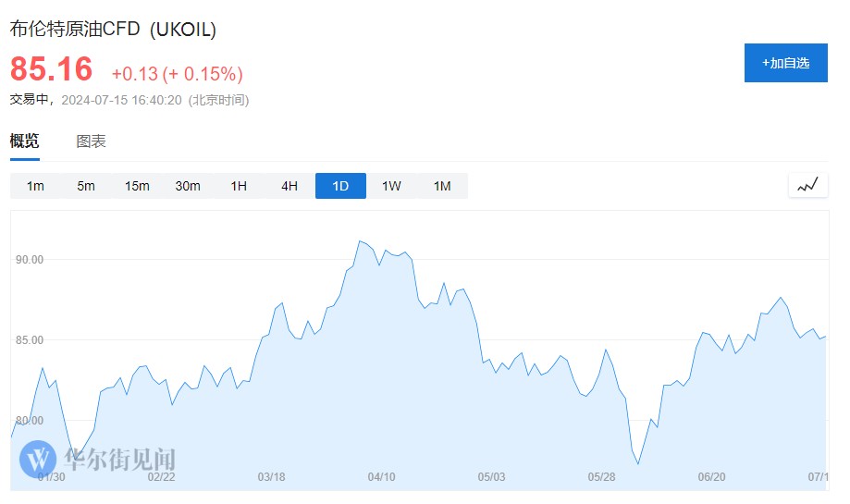Screen dimensions: 850x504
Task: Switch to the 概览 tab
Action: pyautogui.click(x=25, y=141)
